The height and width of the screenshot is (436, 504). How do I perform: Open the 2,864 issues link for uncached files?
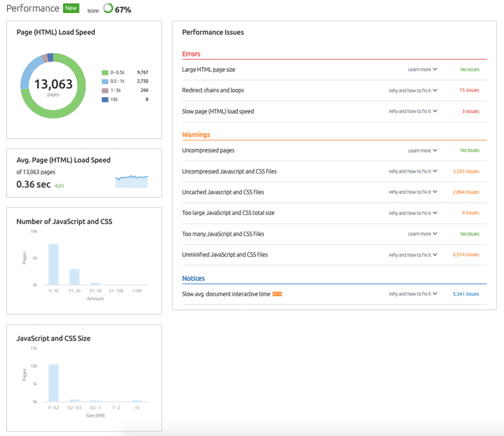tap(465, 192)
